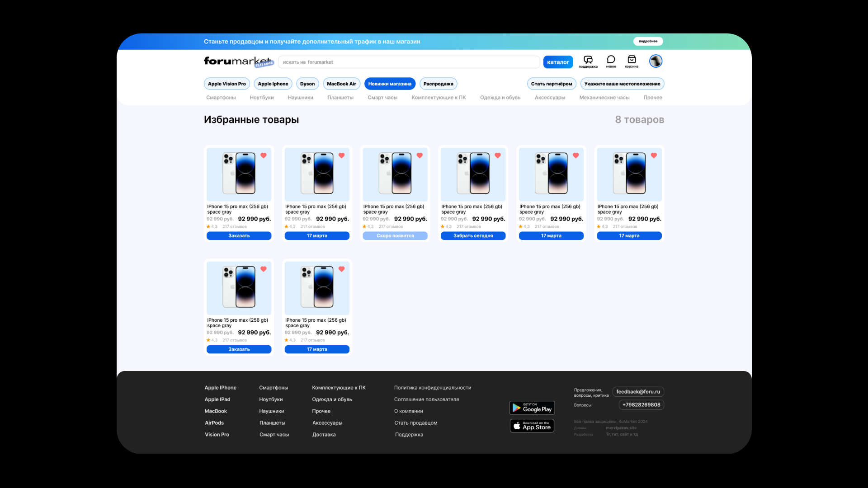Download app via Google Play badge

coord(532,408)
